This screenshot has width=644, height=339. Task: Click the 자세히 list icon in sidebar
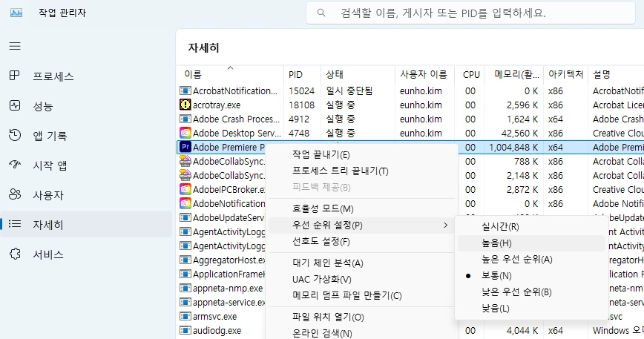coord(15,224)
